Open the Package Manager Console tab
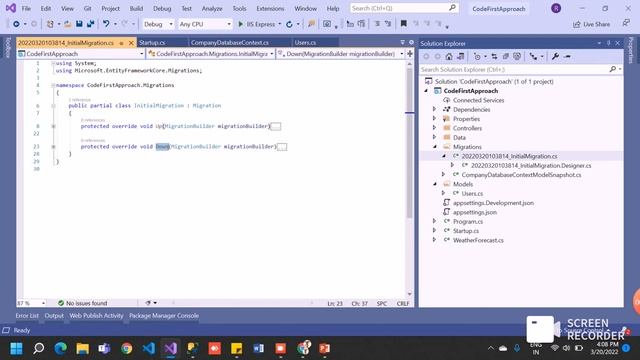 [164, 316]
